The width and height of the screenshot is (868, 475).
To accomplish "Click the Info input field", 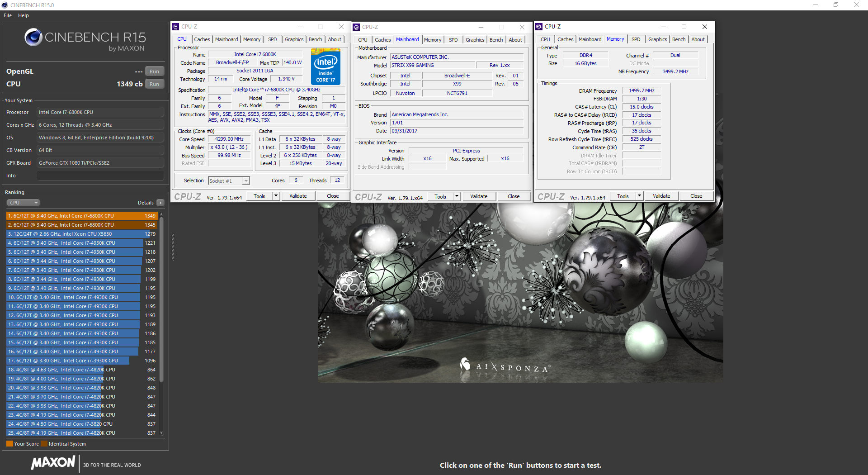I will (100, 176).
